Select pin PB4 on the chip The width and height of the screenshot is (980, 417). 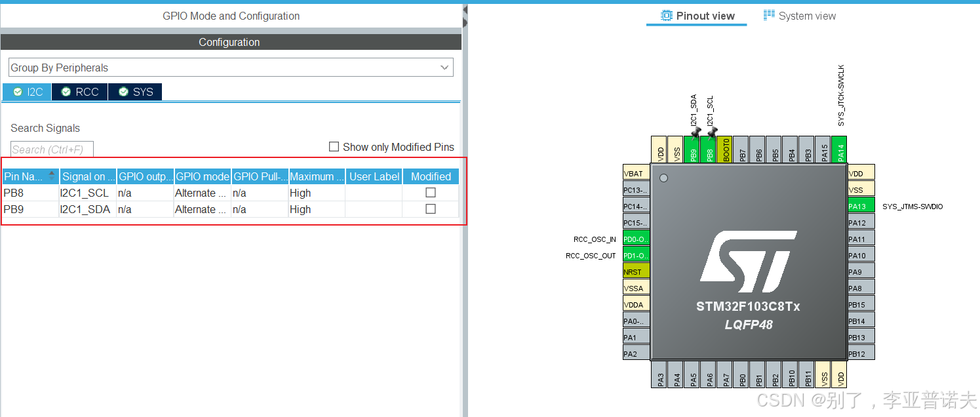pyautogui.click(x=790, y=149)
